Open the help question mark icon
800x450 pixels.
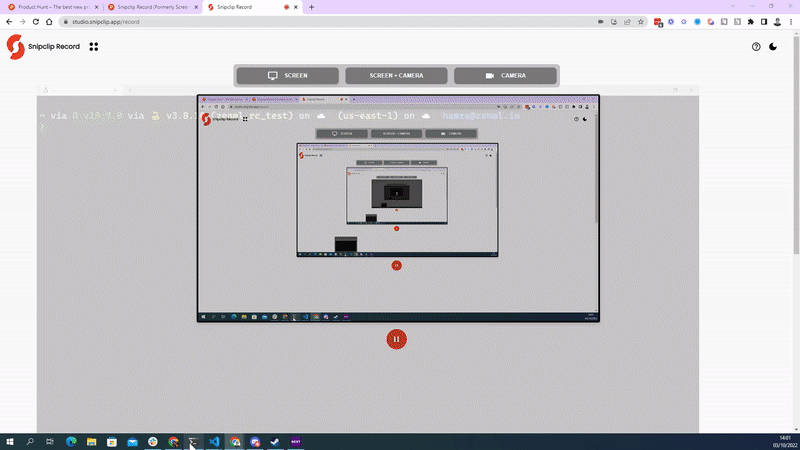[756, 47]
